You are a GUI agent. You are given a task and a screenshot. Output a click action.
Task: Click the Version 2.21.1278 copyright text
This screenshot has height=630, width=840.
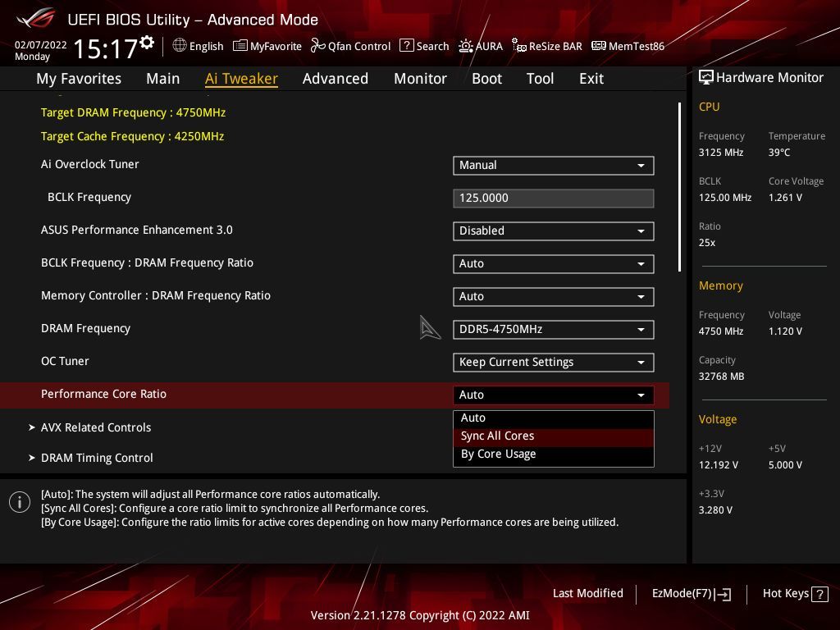(420, 615)
